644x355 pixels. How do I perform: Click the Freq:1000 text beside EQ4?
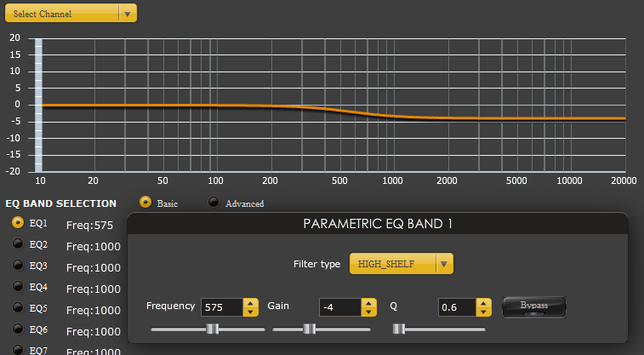94,289
